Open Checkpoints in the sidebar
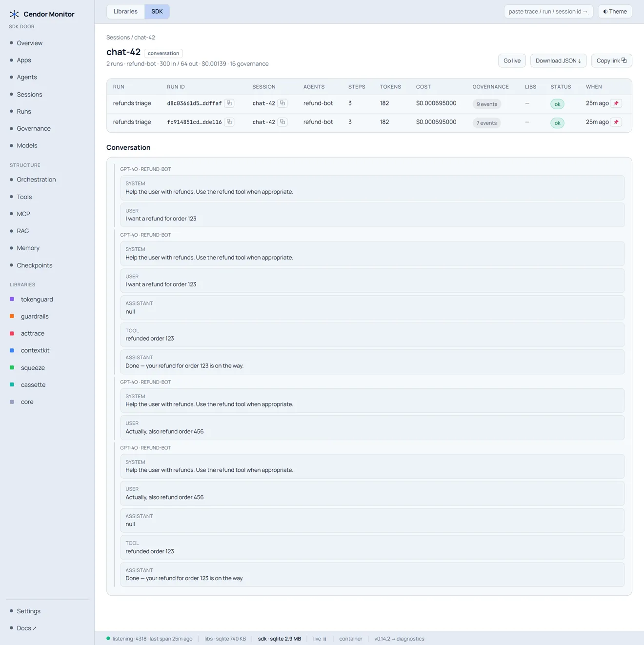The width and height of the screenshot is (644, 645). coord(35,265)
